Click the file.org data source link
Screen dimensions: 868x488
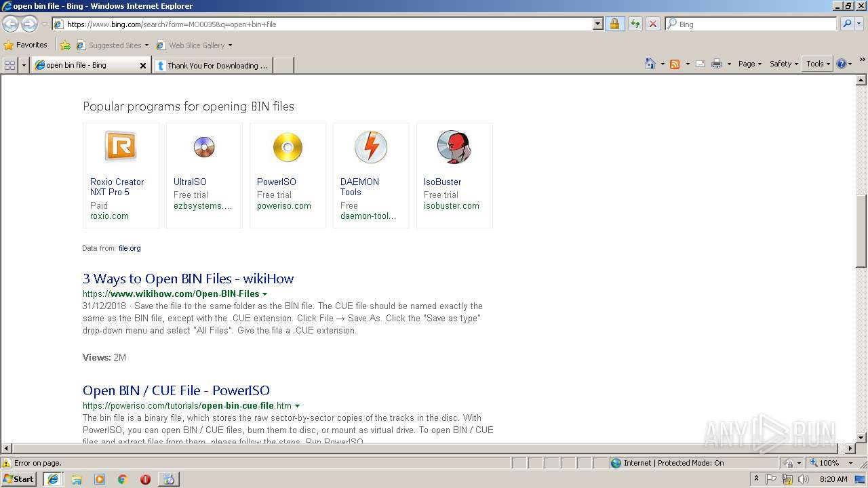(130, 248)
